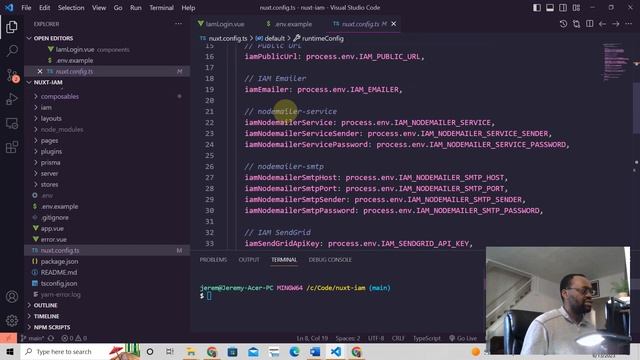Viewport: 640px width, 360px height.
Task: Expand the composables folder
Action: pyautogui.click(x=60, y=96)
